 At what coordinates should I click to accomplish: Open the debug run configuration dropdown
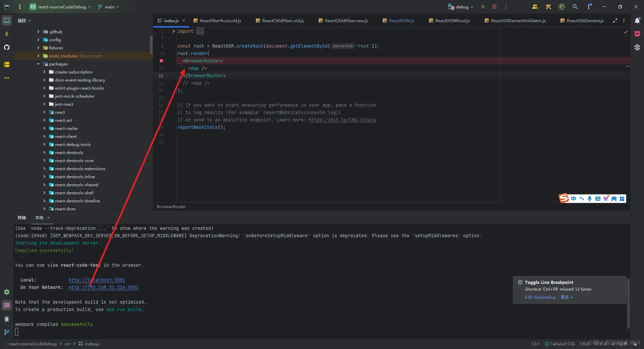point(461,7)
